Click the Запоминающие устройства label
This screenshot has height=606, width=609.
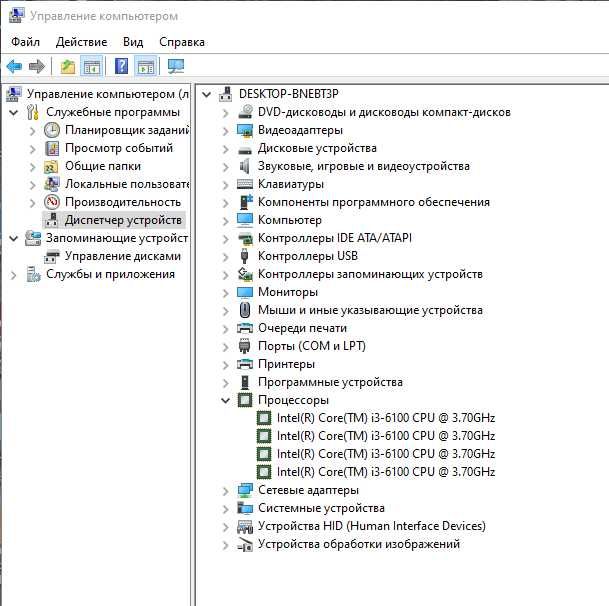click(x=117, y=238)
